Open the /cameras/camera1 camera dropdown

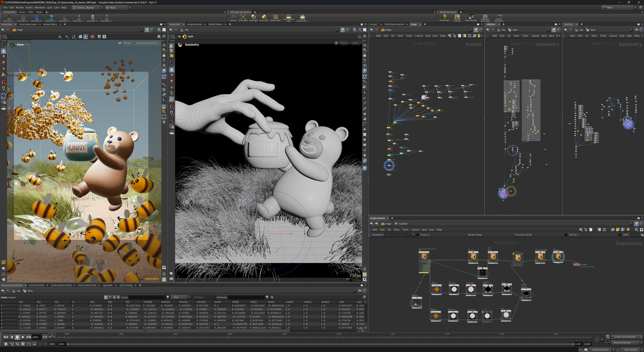pyautogui.click(x=147, y=43)
